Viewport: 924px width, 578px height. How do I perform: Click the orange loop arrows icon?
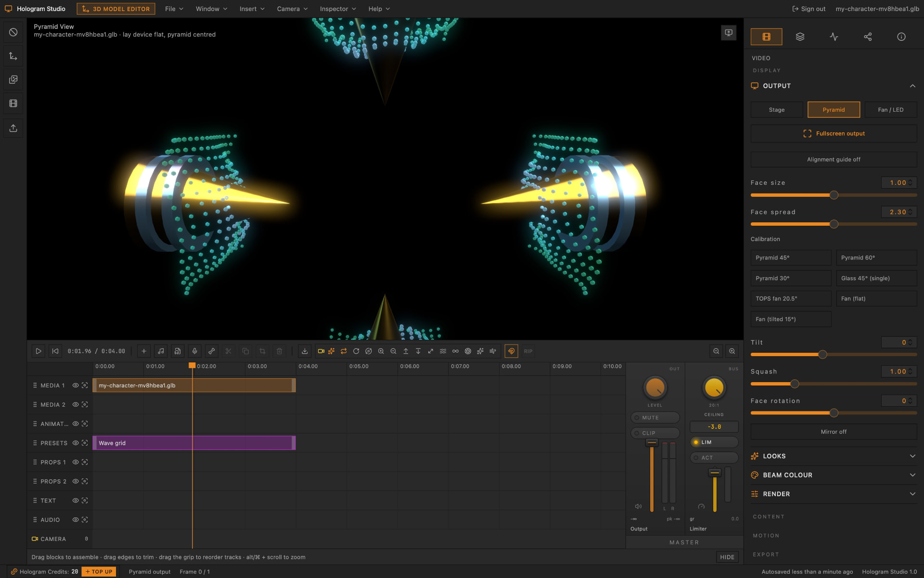click(344, 351)
